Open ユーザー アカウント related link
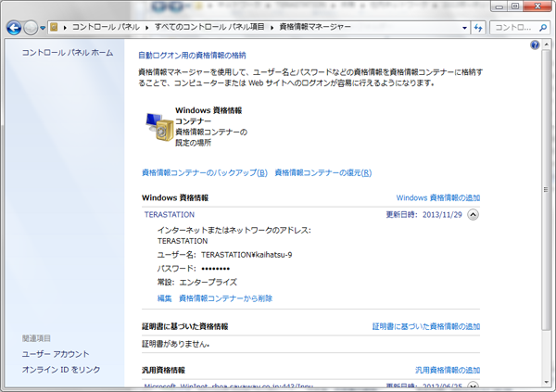 click(56, 354)
